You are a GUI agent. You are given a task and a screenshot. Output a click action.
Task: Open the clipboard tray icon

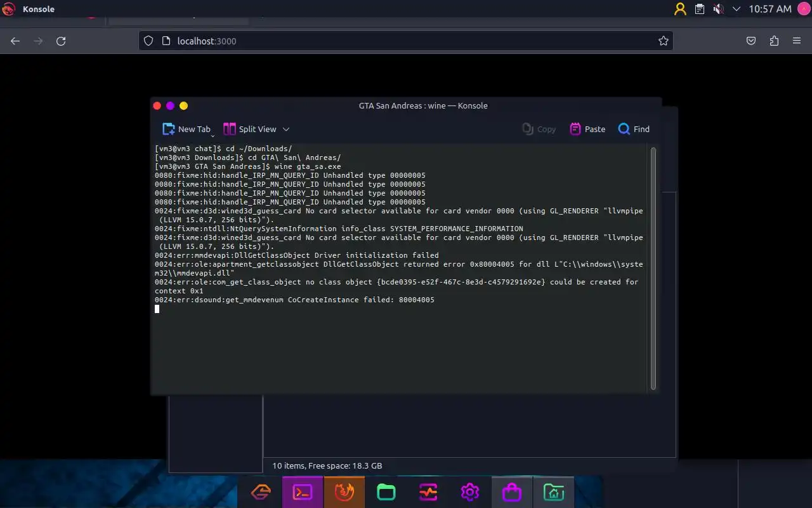click(x=699, y=9)
